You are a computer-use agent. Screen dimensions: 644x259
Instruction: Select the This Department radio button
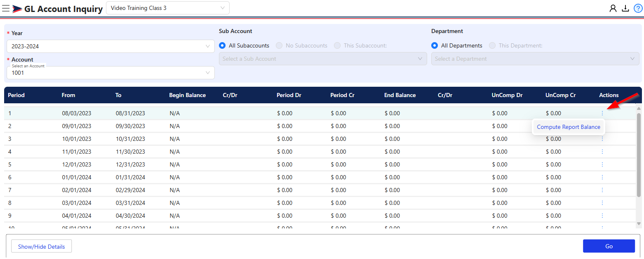[492, 45]
